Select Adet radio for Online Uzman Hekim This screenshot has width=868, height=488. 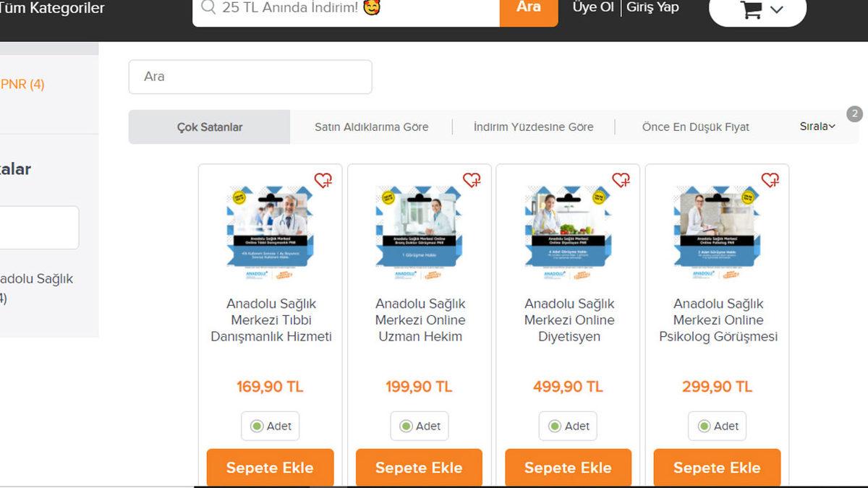click(406, 427)
